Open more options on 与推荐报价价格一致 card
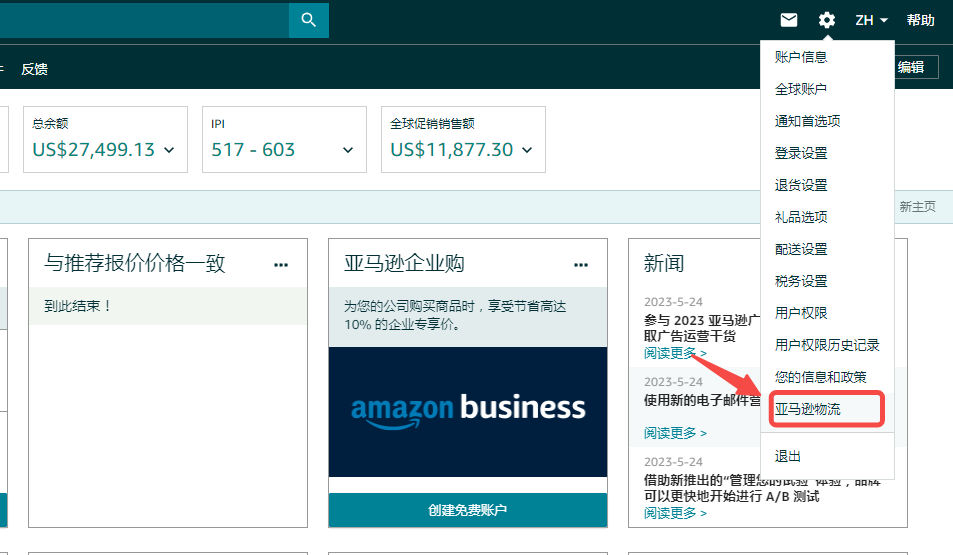This screenshot has width=953, height=555. (281, 265)
